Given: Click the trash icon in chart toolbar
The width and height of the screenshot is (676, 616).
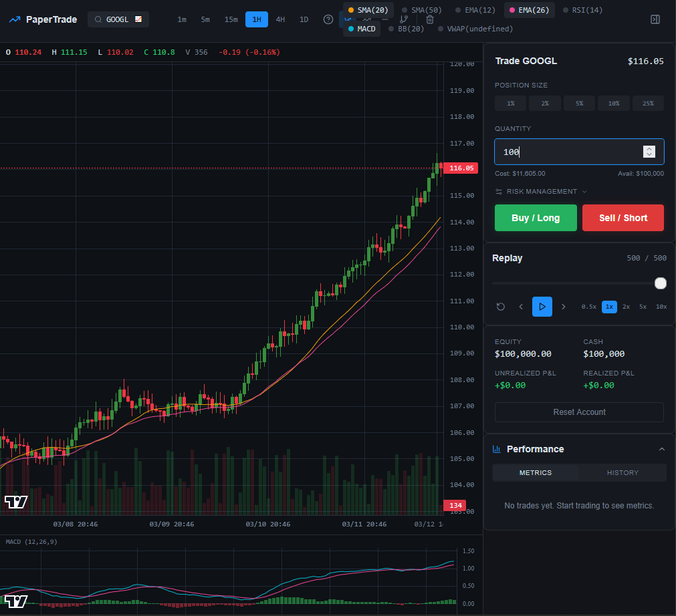Looking at the screenshot, I should (430, 19).
